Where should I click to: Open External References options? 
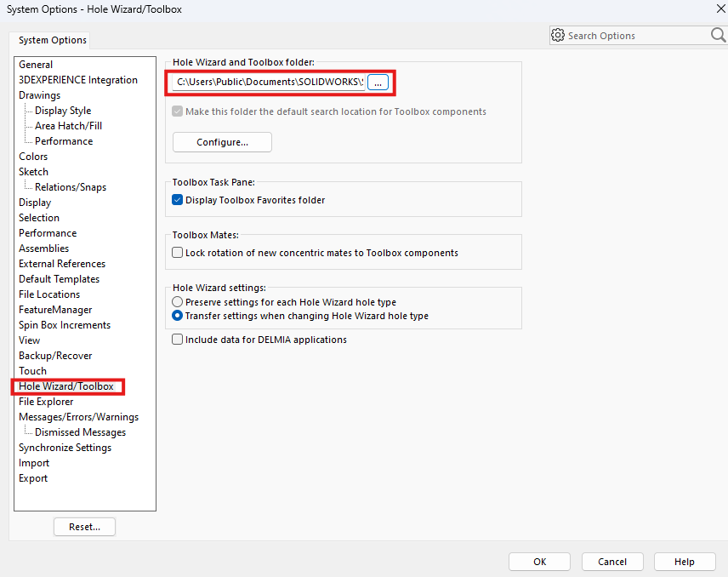pyautogui.click(x=62, y=264)
